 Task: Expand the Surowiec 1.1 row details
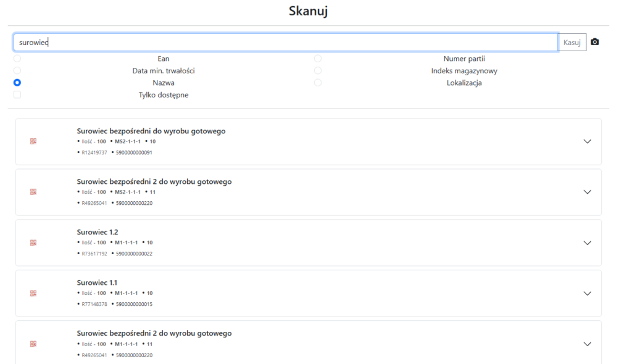coord(587,293)
